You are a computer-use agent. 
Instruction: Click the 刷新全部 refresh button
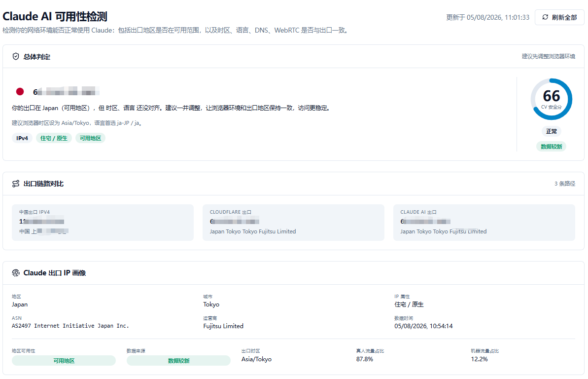tap(559, 17)
